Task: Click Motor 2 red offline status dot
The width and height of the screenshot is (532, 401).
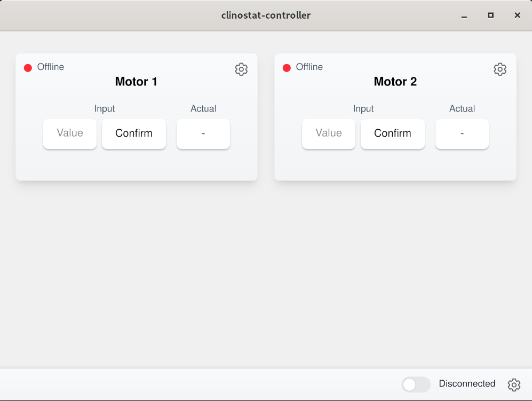Action: (287, 68)
